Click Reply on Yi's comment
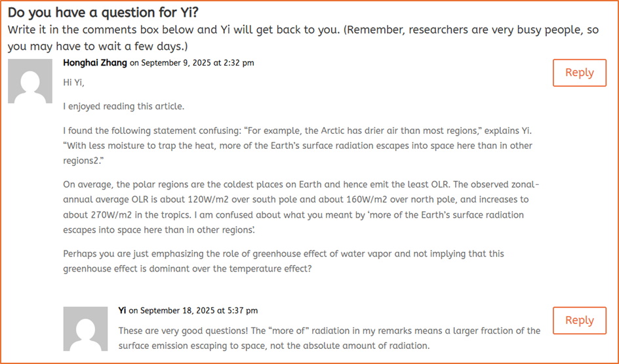This screenshot has width=619, height=364. 579,320
